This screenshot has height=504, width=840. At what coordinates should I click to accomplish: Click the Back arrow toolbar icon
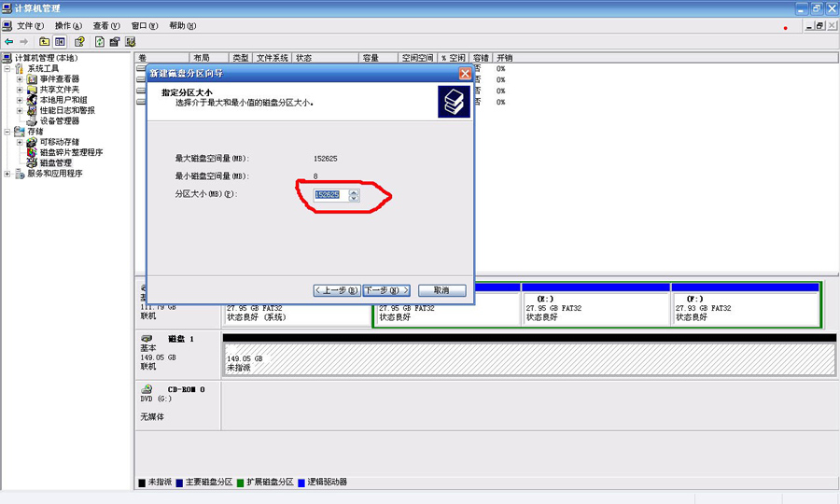tap(8, 42)
